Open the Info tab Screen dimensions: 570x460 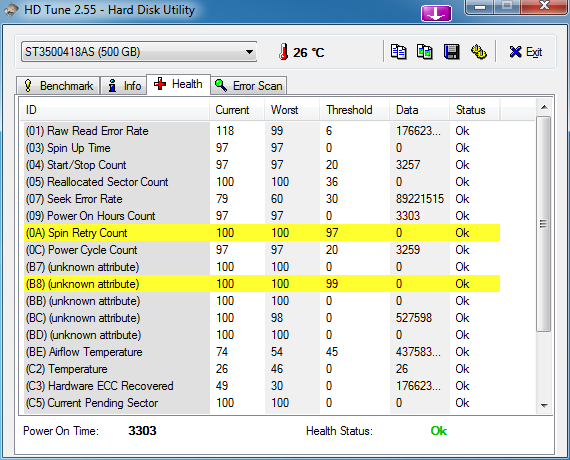pyautogui.click(x=123, y=86)
